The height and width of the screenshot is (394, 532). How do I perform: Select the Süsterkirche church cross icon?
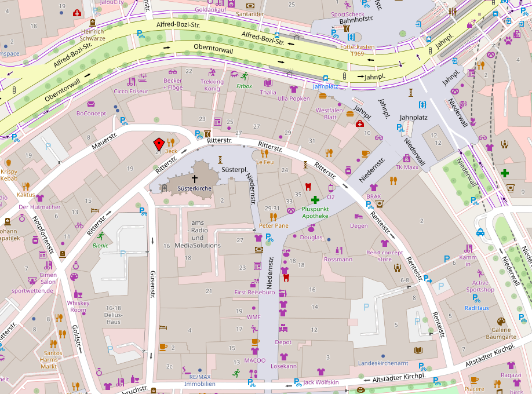click(x=194, y=179)
